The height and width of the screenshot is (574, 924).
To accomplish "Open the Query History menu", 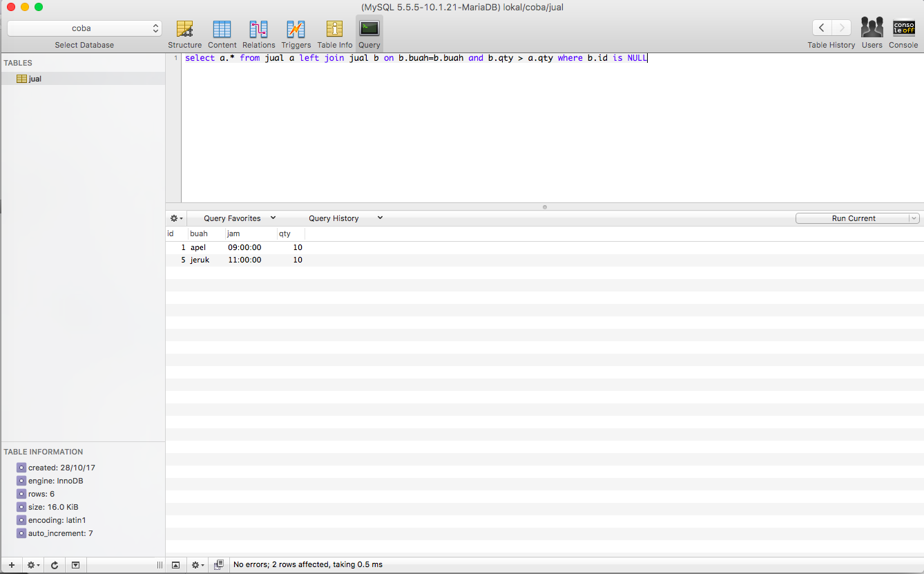I will [345, 218].
